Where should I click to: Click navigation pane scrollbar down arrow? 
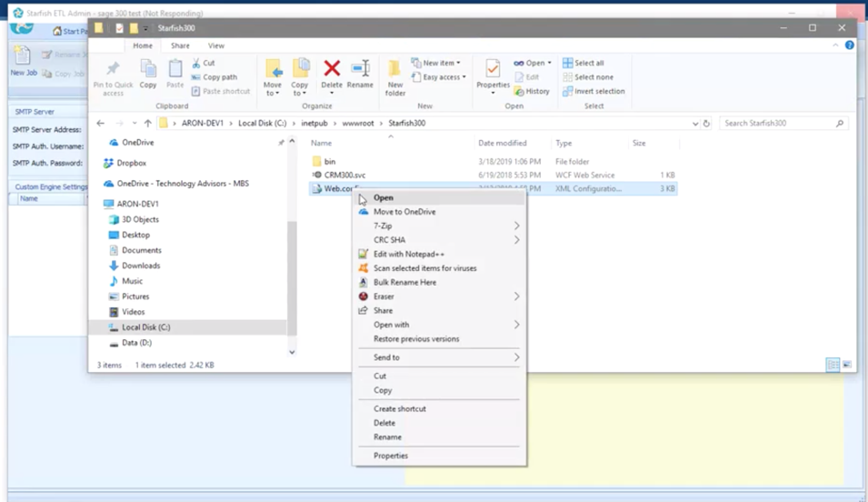292,352
